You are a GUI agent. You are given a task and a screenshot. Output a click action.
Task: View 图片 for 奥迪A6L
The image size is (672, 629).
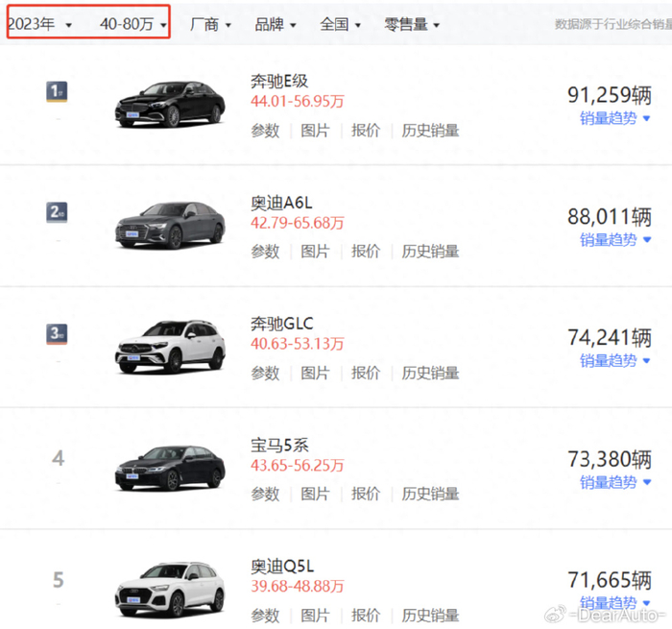pos(315,252)
